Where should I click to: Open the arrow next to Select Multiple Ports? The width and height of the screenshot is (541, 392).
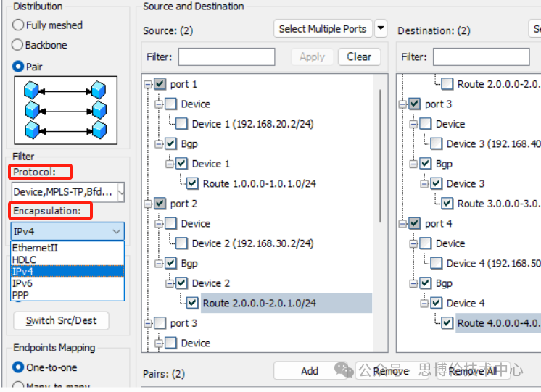(381, 29)
